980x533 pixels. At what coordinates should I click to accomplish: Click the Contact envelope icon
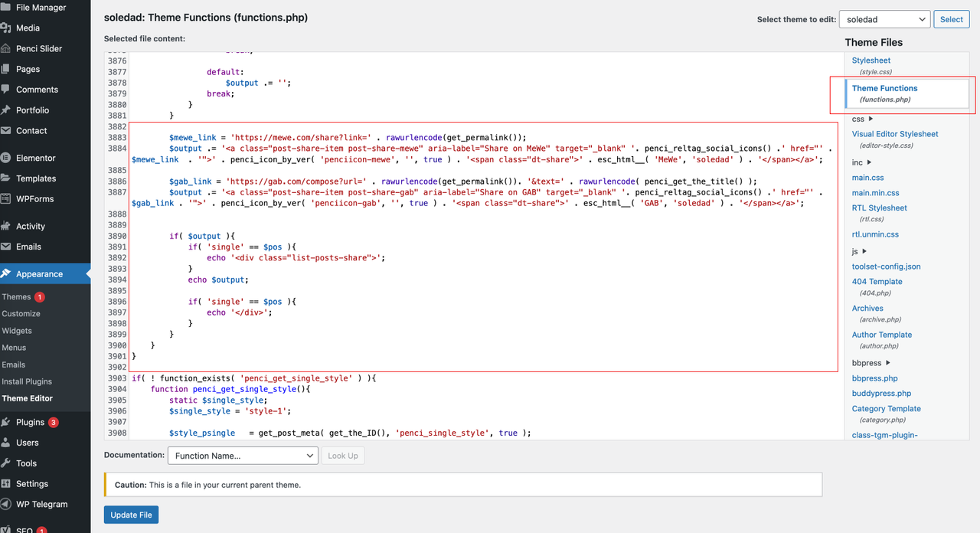point(6,131)
